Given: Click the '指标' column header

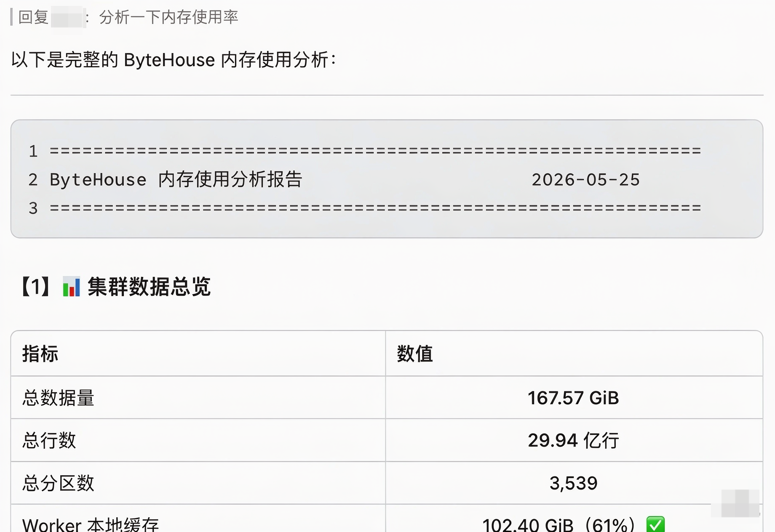Looking at the screenshot, I should coord(40,354).
